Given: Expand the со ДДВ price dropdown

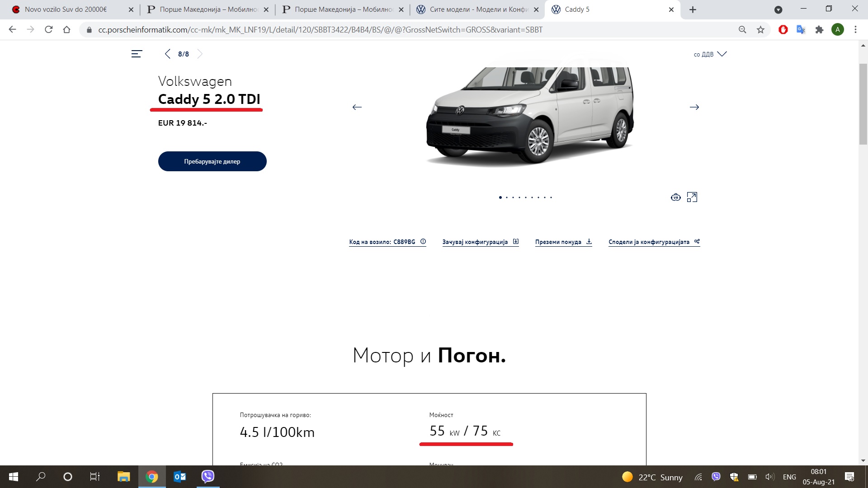Looking at the screenshot, I should (x=710, y=54).
